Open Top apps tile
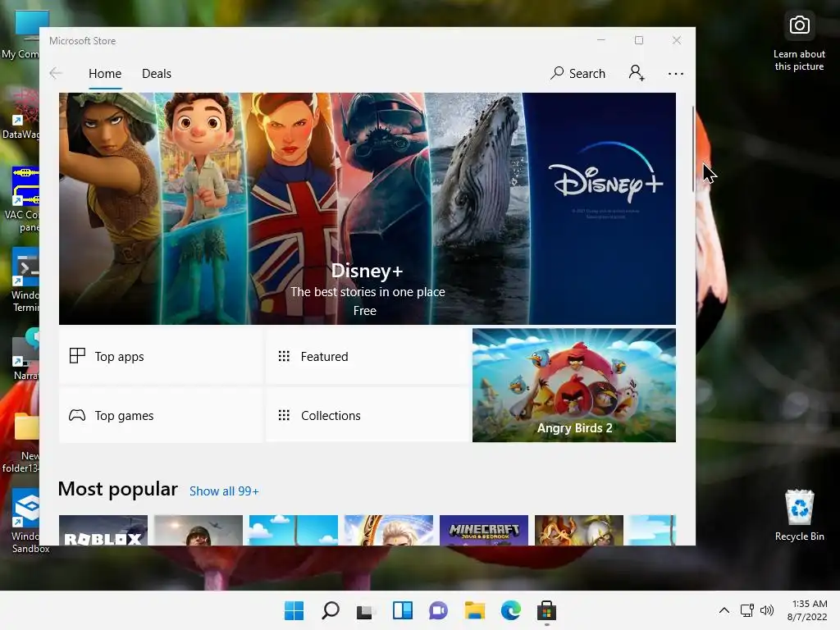The height and width of the screenshot is (630, 840). point(160,356)
